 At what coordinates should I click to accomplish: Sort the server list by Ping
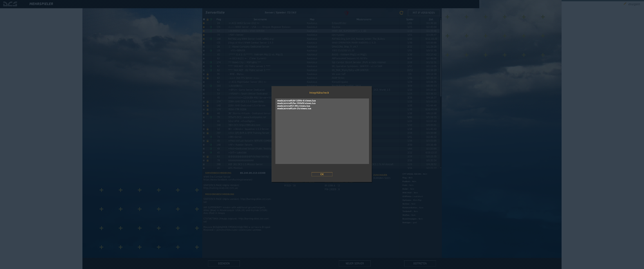point(218,19)
